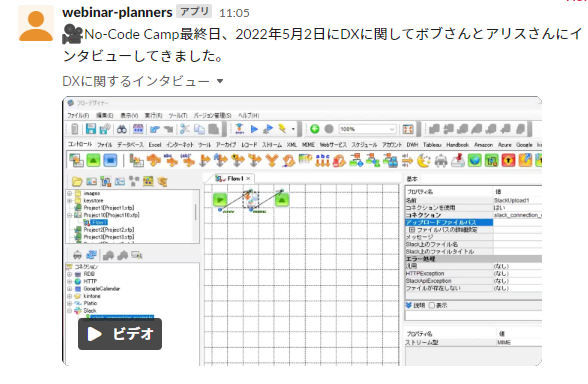Click the red upload-arrow icon in palette
588x384 pixels.
[x=508, y=160]
